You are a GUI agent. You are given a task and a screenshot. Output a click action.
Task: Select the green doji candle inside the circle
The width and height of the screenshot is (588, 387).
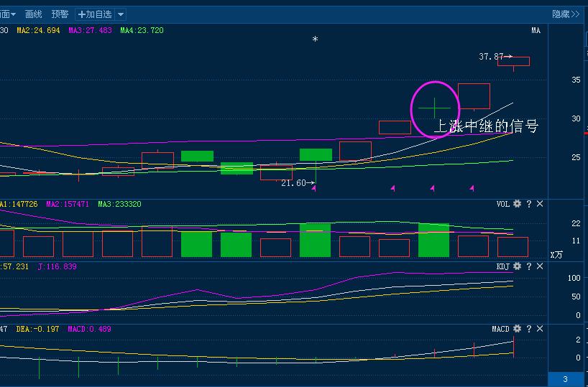click(x=434, y=108)
